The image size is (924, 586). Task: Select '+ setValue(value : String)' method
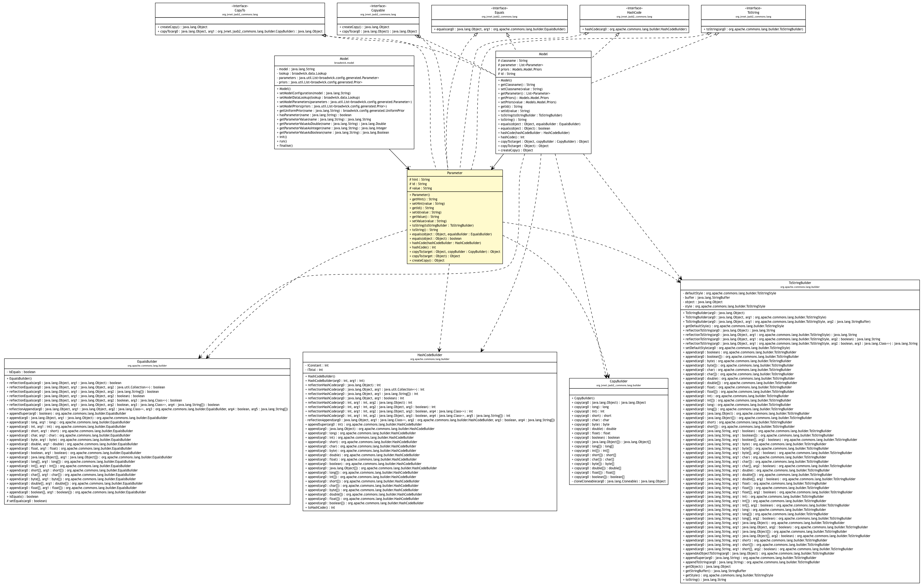(428, 221)
